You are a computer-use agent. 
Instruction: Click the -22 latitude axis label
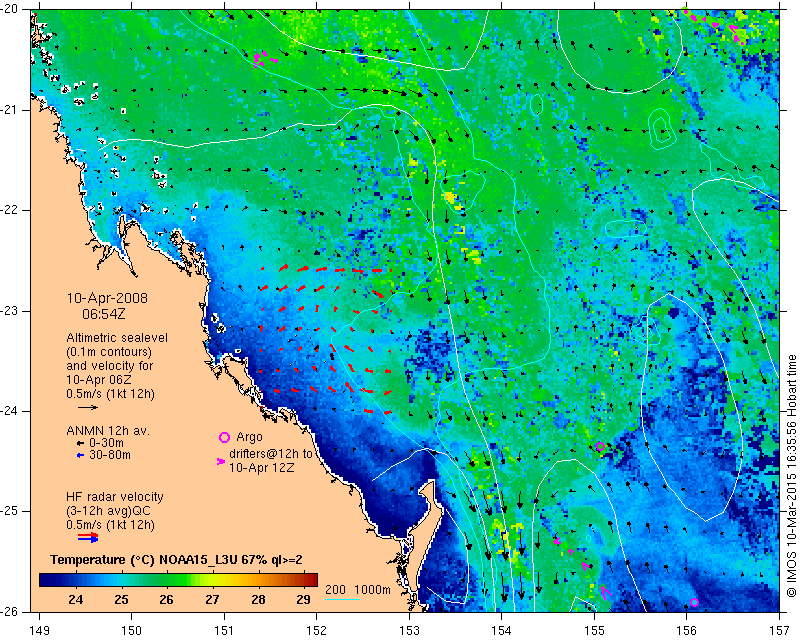[10, 210]
